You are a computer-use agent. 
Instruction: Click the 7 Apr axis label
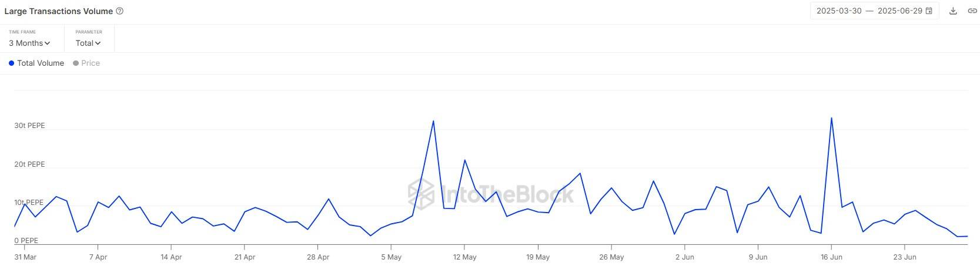point(98,257)
